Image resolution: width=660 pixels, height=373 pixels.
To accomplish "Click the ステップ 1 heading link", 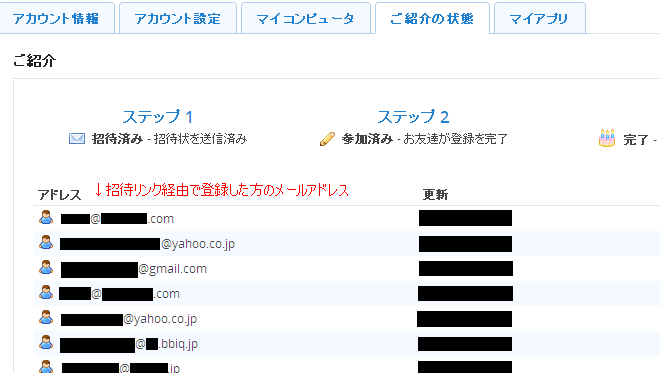I will (x=158, y=117).
